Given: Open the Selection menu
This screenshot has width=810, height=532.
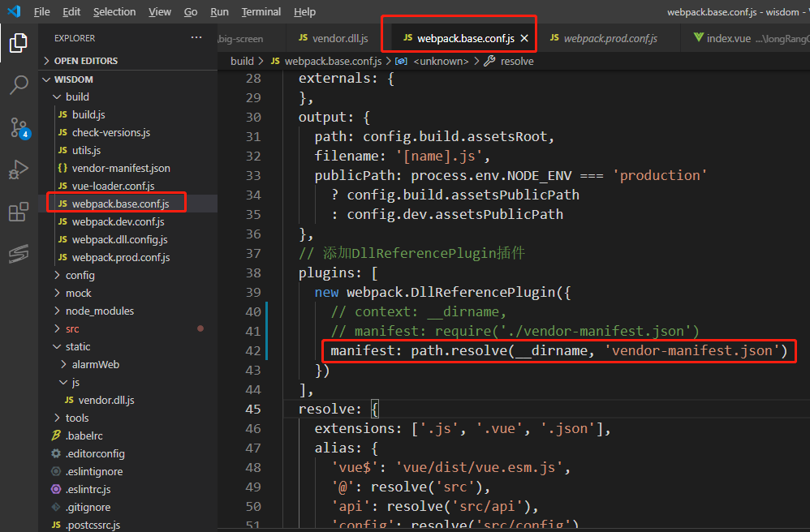Looking at the screenshot, I should (x=114, y=11).
